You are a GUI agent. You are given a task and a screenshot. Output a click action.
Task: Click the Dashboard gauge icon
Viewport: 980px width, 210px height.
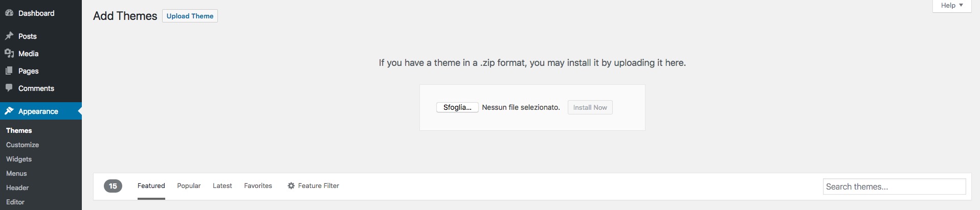[x=9, y=13]
